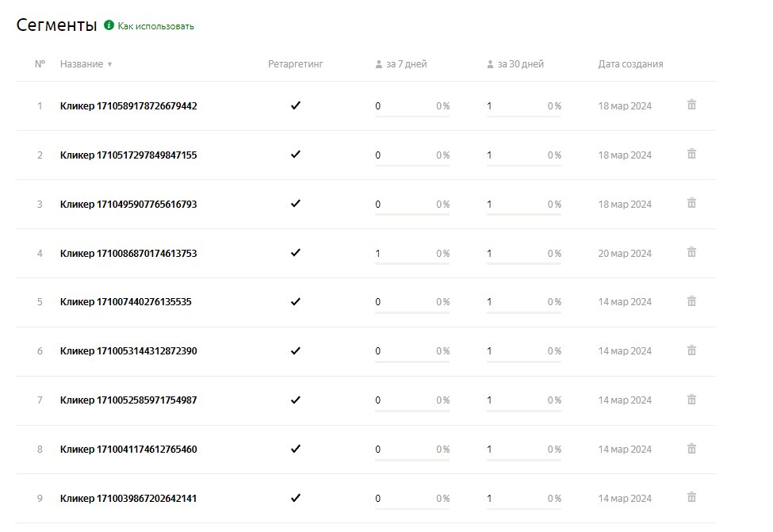
Task: Click green info icon beside Сегменты heading
Action: click(109, 25)
